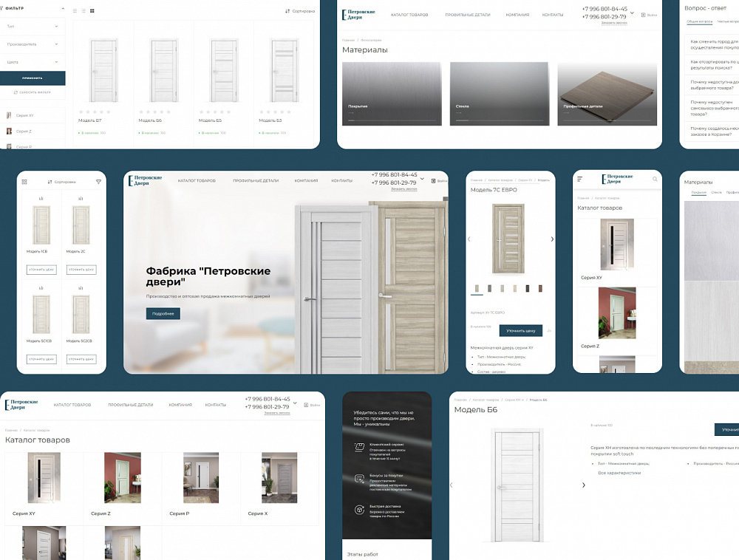Image resolution: width=739 pixels, height=560 pixels.
Task: Expand the Цвета filter dropdown
Action: pyautogui.click(x=56, y=62)
